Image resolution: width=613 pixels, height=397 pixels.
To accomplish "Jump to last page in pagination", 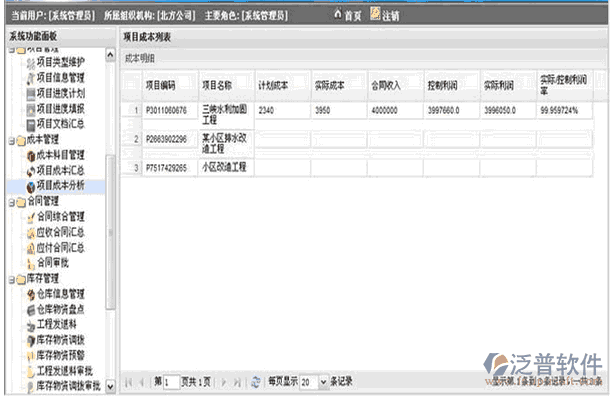I will tap(237, 382).
